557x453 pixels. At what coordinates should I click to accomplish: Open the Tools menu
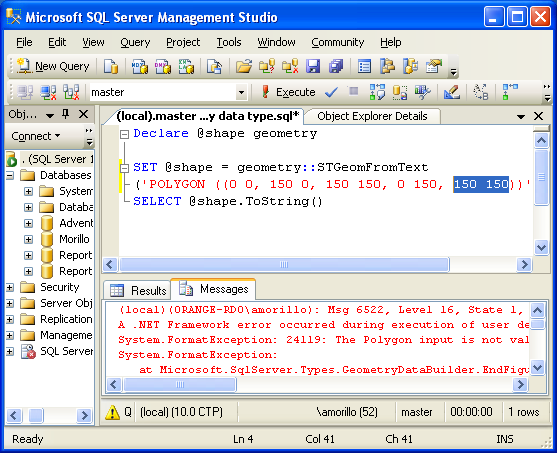coord(229,42)
